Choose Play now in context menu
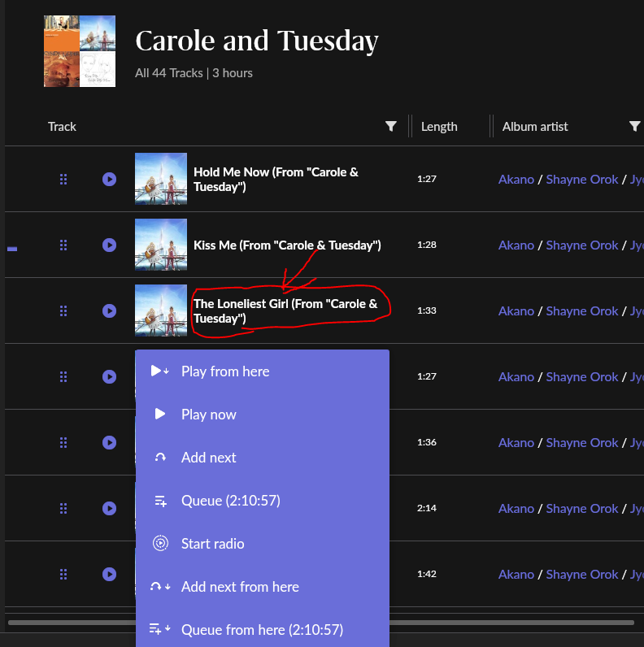The image size is (644, 647). tap(262, 415)
